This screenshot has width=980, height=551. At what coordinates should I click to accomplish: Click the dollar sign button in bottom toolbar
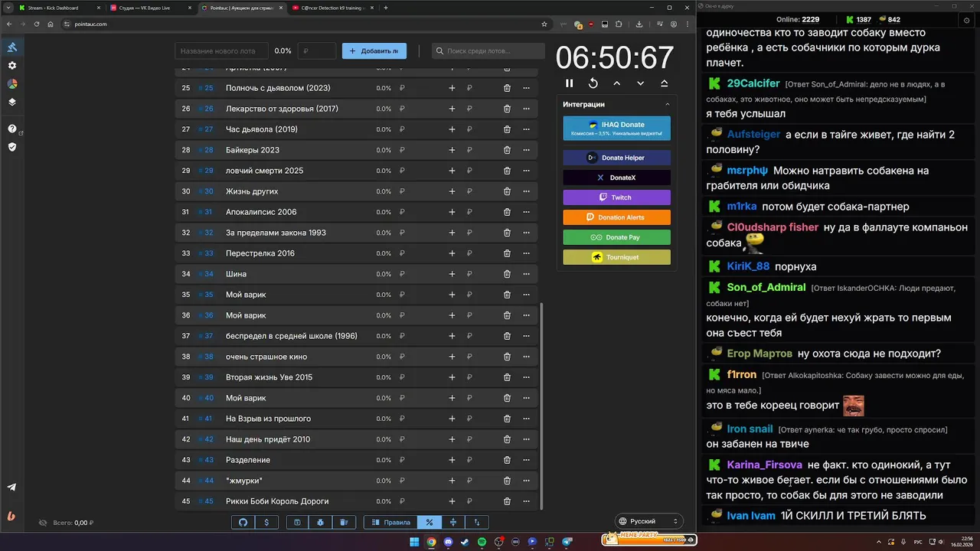[x=266, y=522]
